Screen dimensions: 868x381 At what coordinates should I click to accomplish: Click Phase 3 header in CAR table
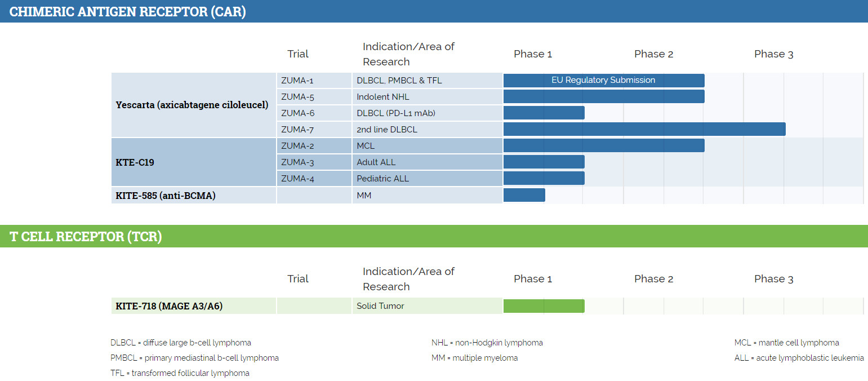click(x=774, y=54)
